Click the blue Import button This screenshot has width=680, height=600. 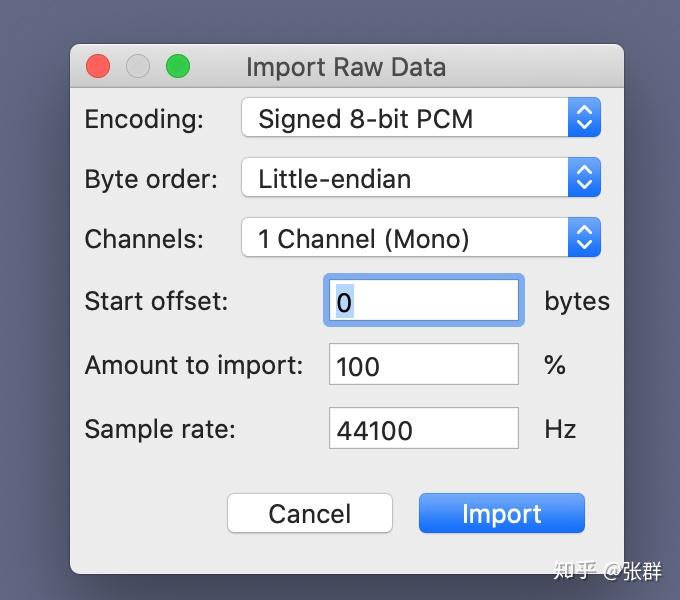pos(501,514)
